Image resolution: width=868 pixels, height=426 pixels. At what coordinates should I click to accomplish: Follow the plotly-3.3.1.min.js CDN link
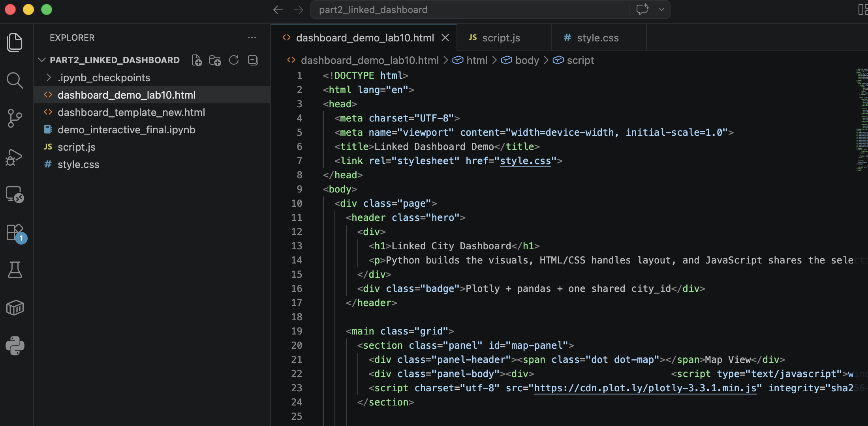[645, 388]
